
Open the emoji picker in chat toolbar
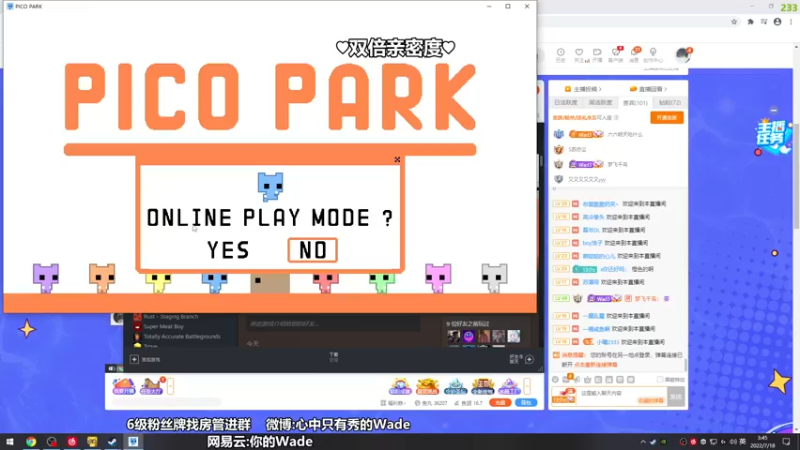click(x=555, y=380)
